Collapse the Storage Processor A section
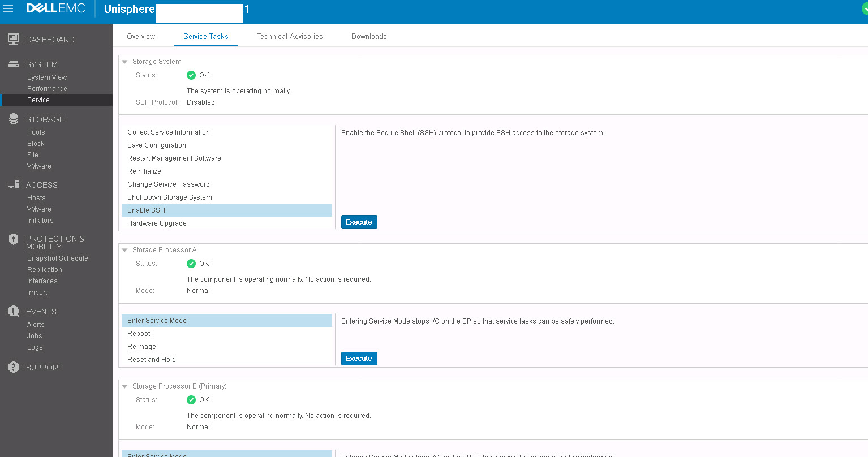The height and width of the screenshot is (457, 868). pos(125,250)
